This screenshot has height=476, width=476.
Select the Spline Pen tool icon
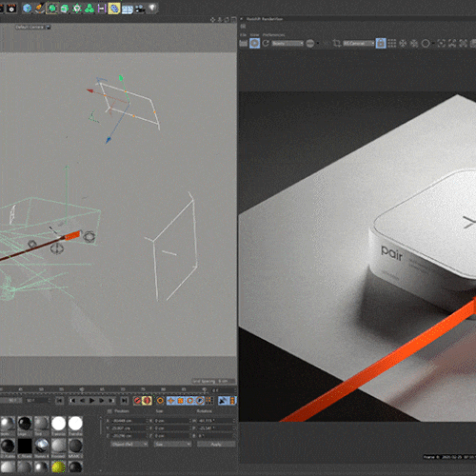click(x=40, y=9)
